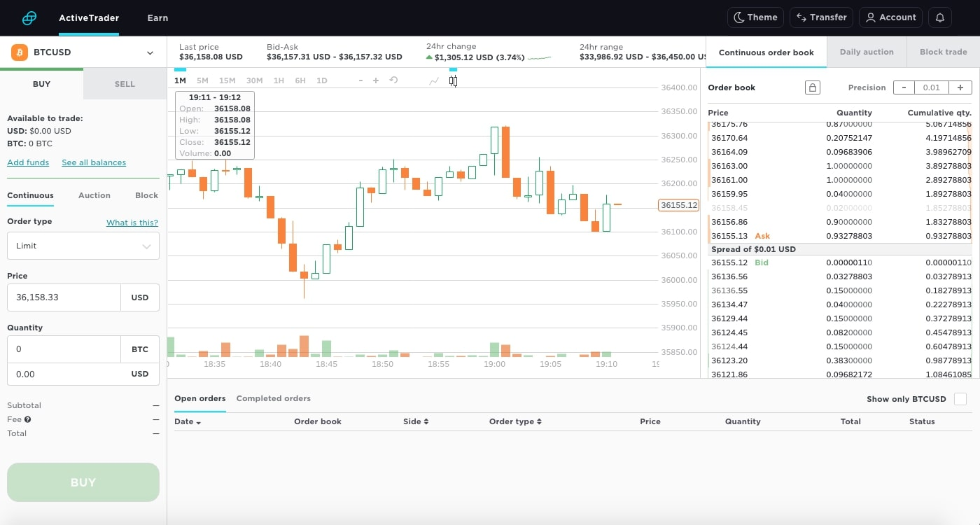Click the Fee help question mark icon
Image resolution: width=980 pixels, height=525 pixels.
(28, 419)
